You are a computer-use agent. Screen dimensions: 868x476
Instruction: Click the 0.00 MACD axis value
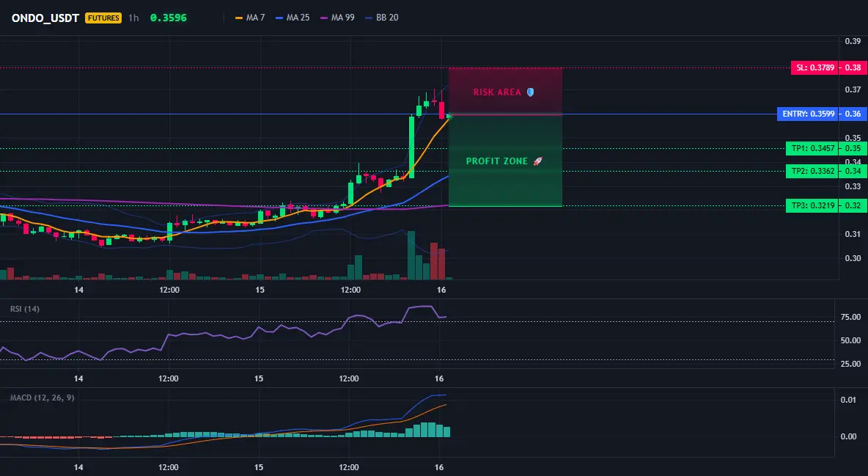point(848,436)
